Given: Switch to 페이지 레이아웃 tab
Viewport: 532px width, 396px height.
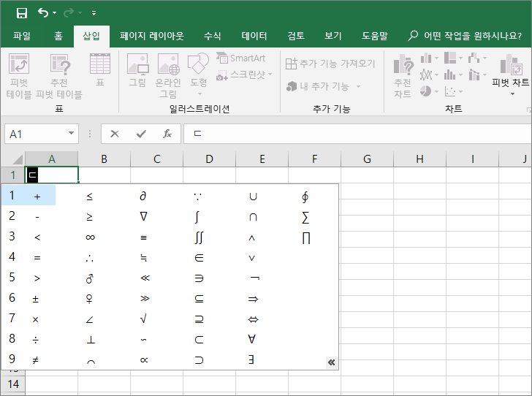Looking at the screenshot, I should pos(152,36).
